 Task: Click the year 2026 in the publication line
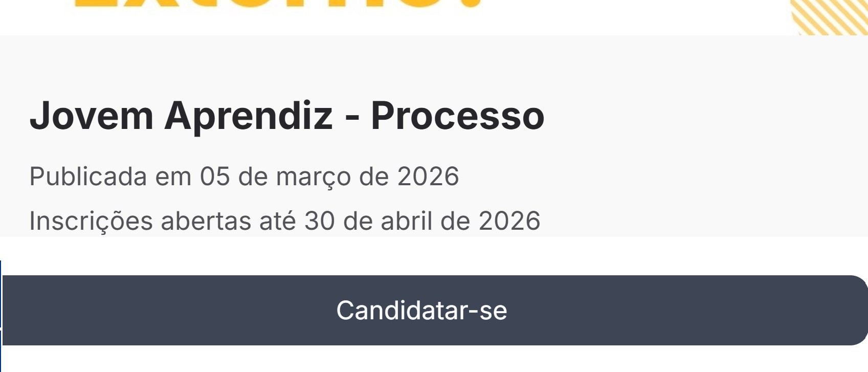428,177
